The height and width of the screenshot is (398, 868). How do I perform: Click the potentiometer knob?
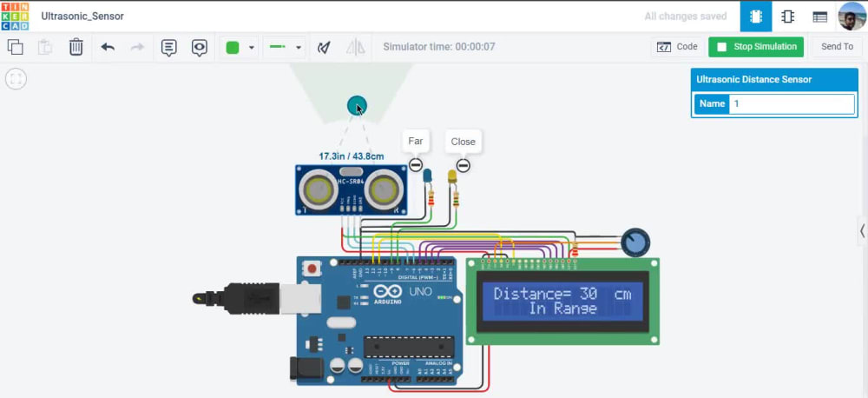click(x=635, y=242)
